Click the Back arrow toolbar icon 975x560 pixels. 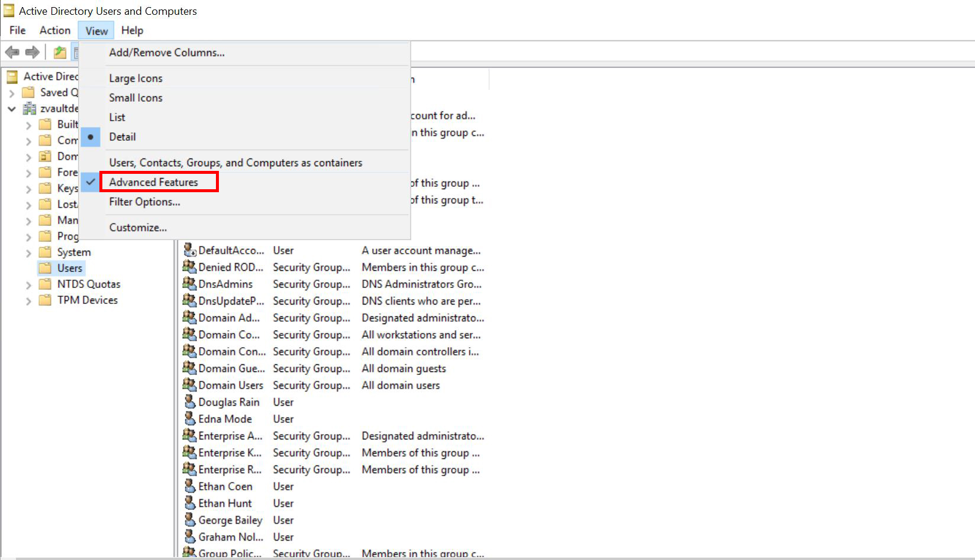point(12,52)
